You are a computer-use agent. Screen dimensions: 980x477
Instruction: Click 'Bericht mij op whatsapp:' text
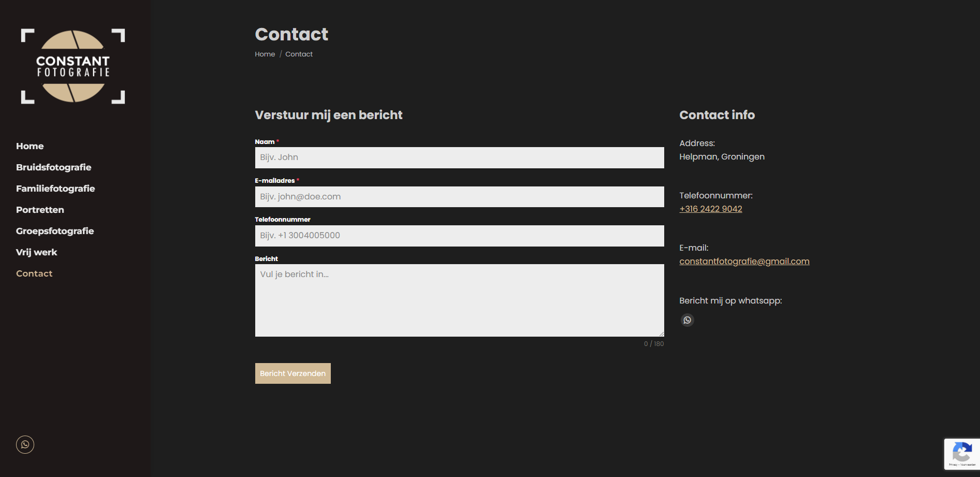click(x=730, y=300)
